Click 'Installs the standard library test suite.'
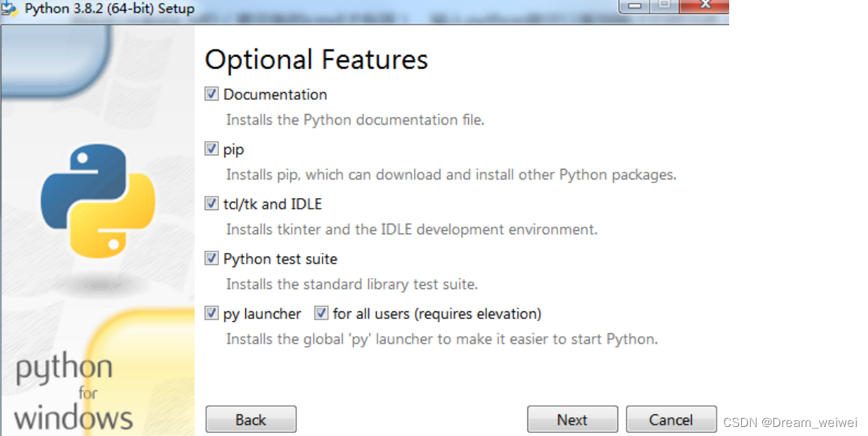This screenshot has height=436, width=868. coord(352,284)
